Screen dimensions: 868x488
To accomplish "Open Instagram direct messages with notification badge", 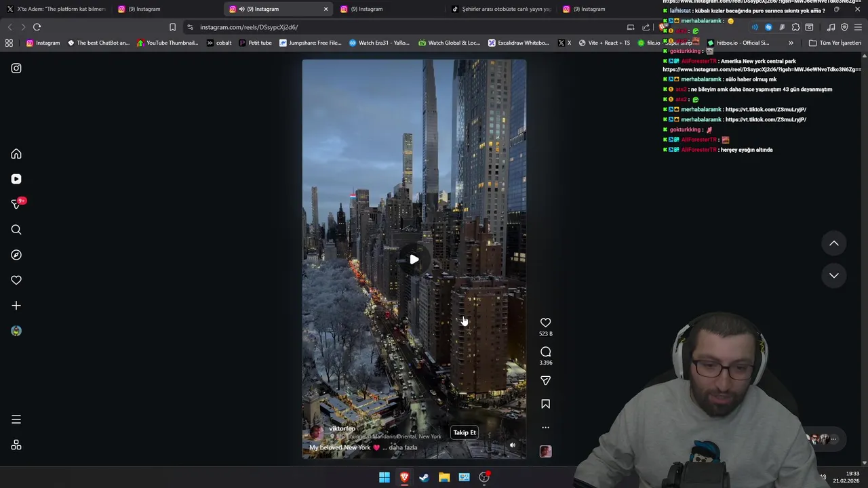I will (16, 204).
